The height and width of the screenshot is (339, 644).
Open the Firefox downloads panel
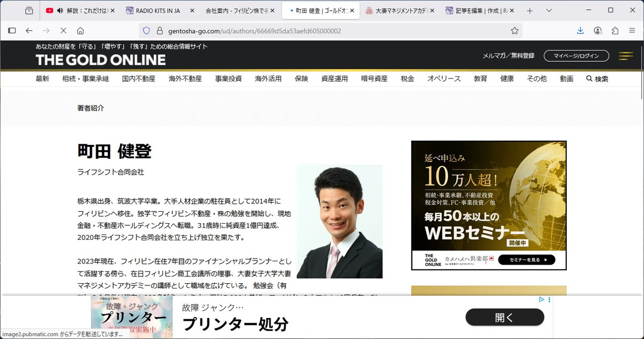[x=580, y=31]
